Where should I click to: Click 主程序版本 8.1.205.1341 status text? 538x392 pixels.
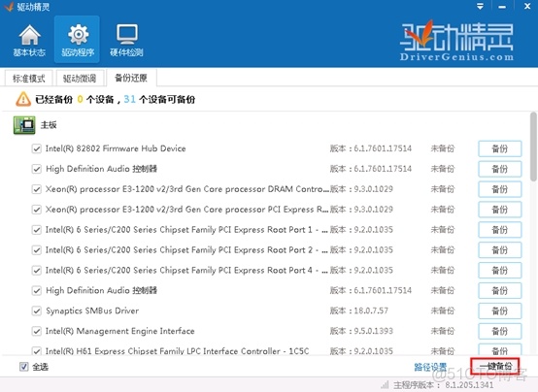tap(443, 385)
